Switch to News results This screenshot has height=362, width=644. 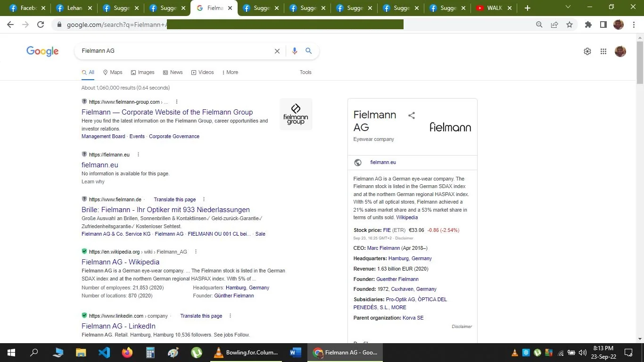[x=173, y=72]
